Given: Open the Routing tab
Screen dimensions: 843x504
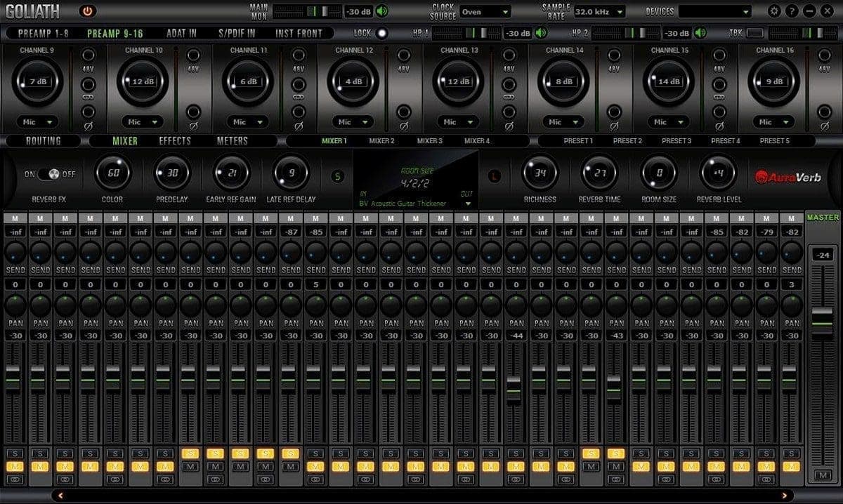Looking at the screenshot, I should tap(44, 140).
